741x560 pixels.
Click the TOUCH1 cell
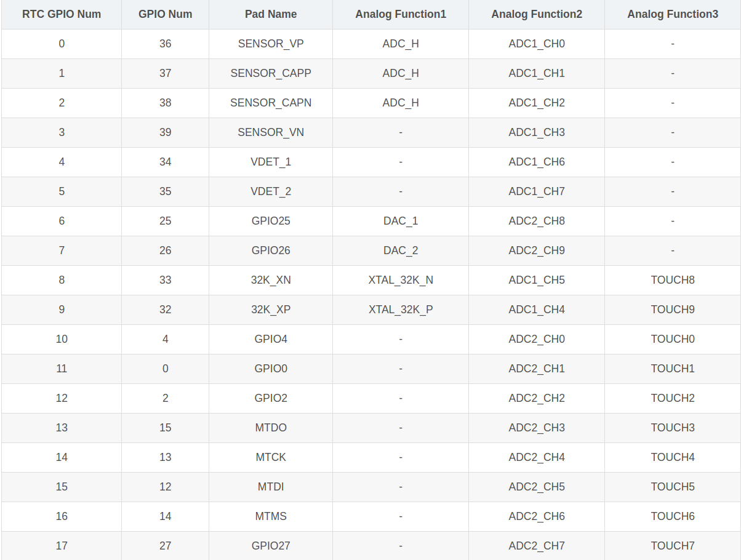(673, 369)
